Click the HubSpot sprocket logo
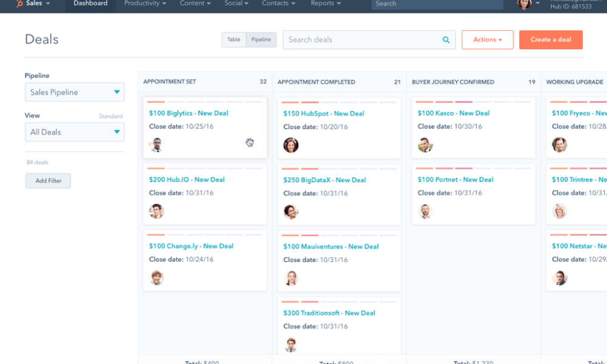This screenshot has width=607, height=364. (x=19, y=4)
